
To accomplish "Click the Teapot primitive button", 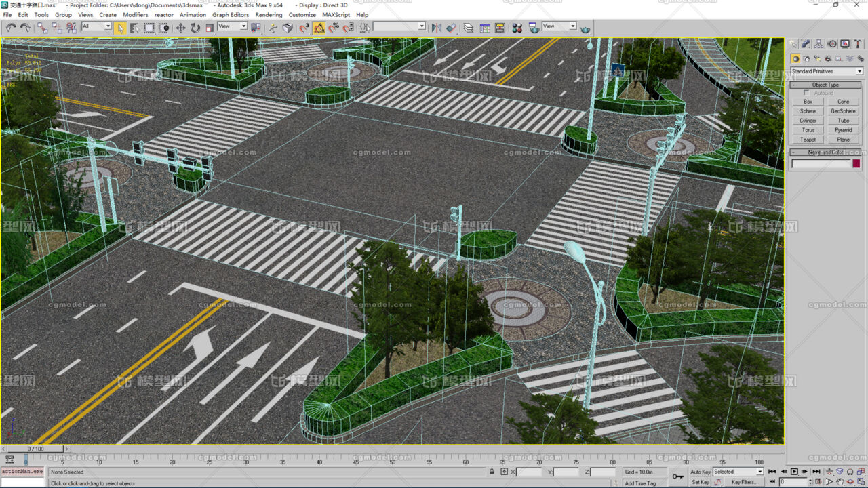I will click(x=808, y=140).
